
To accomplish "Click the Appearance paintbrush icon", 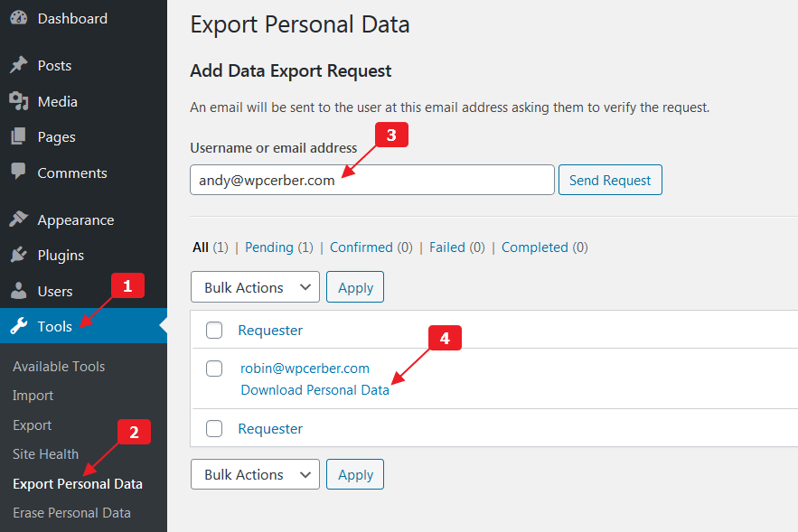I will [x=19, y=219].
